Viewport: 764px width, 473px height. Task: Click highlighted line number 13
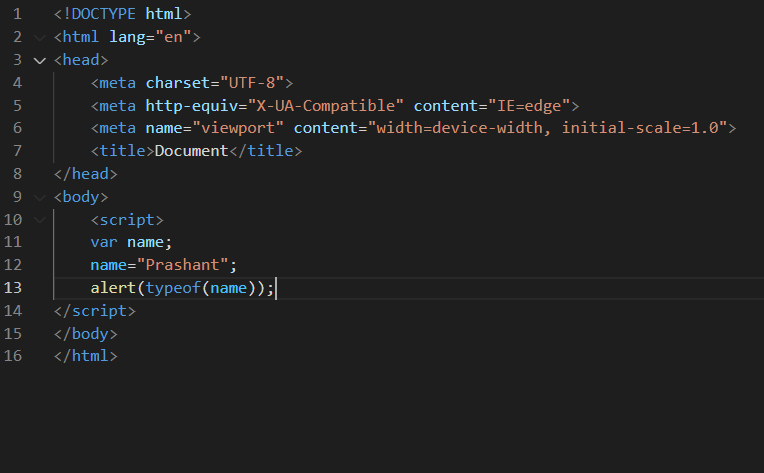pos(13,288)
